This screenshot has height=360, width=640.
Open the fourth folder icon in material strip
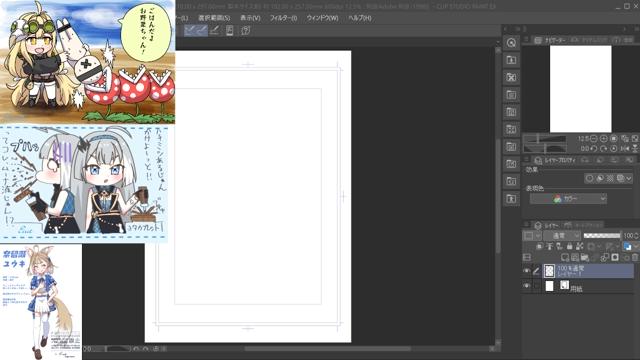(x=511, y=112)
